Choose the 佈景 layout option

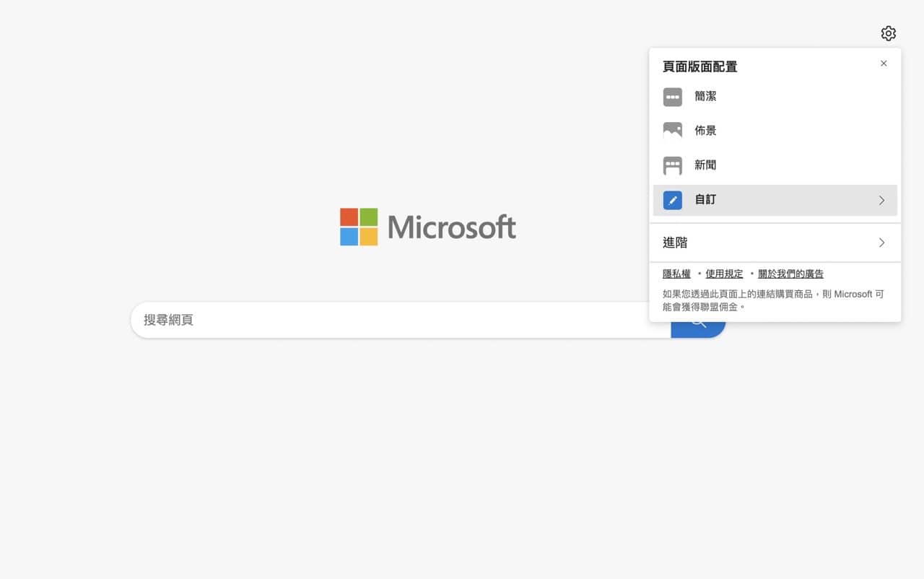pos(775,131)
